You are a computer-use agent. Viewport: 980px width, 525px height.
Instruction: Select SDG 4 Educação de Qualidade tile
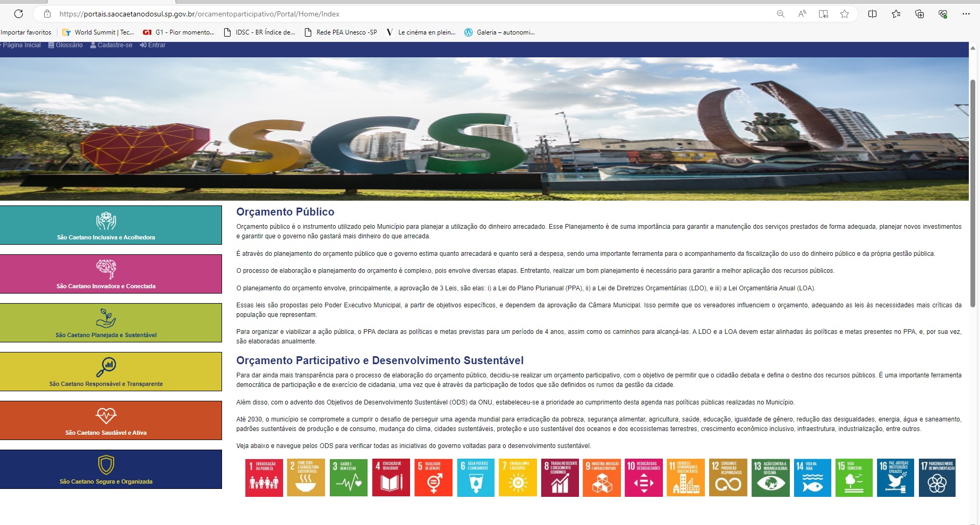(x=391, y=478)
